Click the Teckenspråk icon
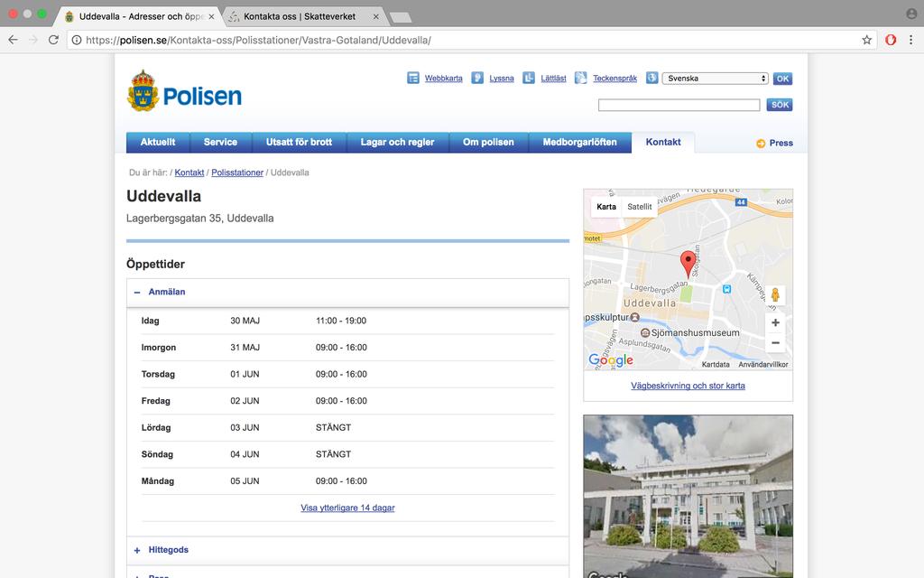Image resolution: width=924 pixels, height=578 pixels. tap(581, 78)
